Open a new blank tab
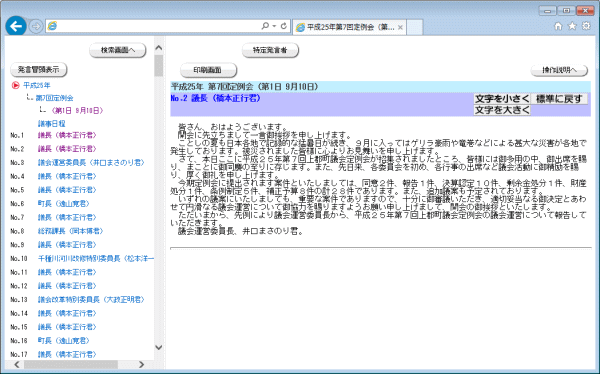The height and width of the screenshot is (374, 600). (414, 27)
